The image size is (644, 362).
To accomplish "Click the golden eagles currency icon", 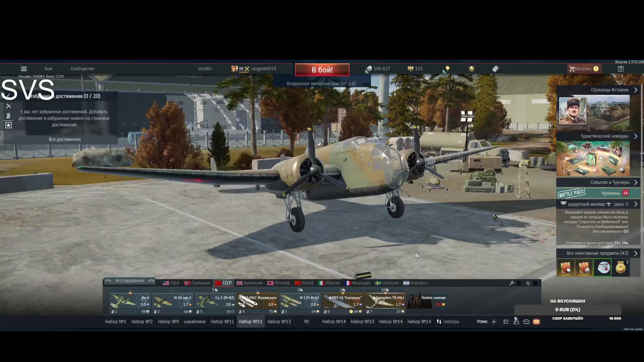I will click(411, 69).
